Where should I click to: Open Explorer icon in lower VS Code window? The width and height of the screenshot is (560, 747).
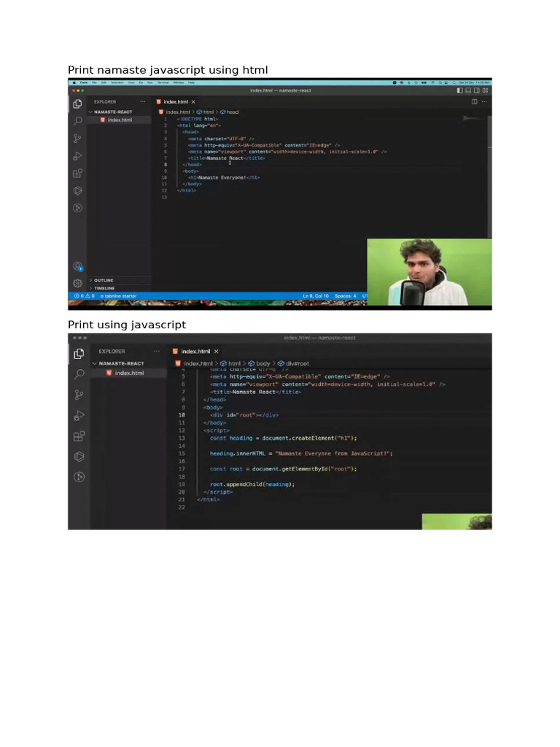(x=79, y=354)
